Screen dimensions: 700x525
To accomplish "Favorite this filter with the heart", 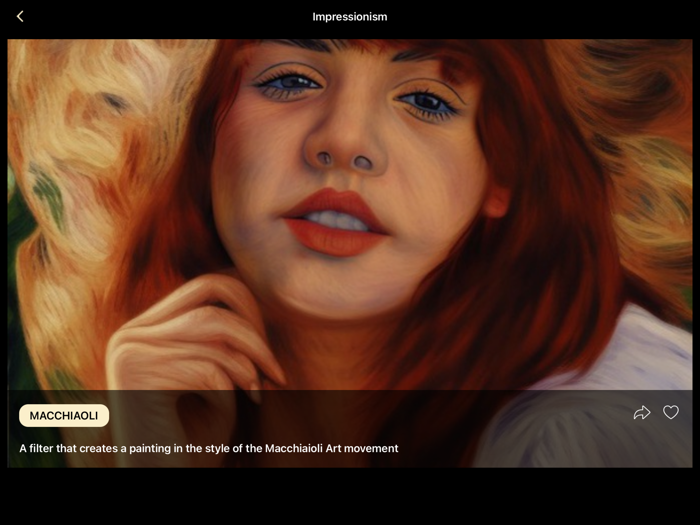I will pos(671,412).
